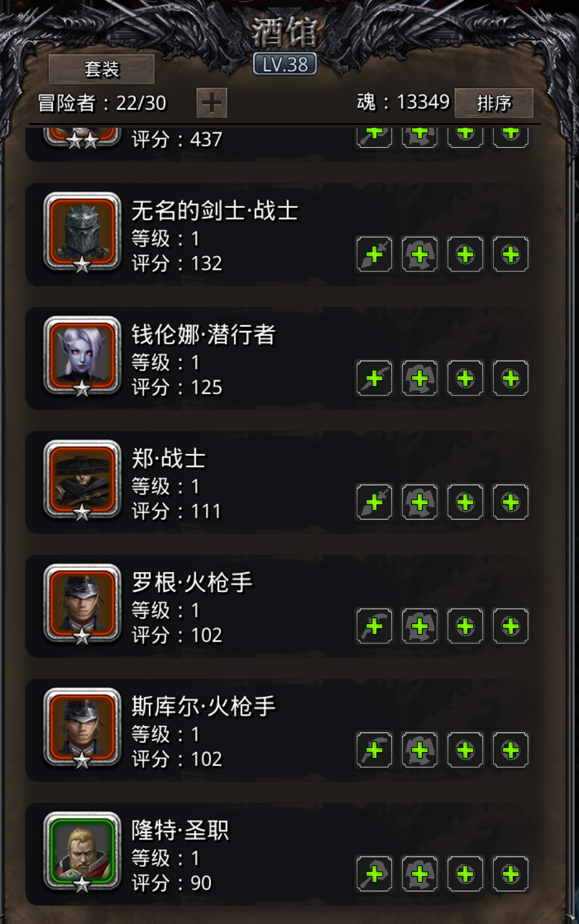Open 罗根·火枪手 name entry
The height and width of the screenshot is (924, 579).
coord(192,583)
